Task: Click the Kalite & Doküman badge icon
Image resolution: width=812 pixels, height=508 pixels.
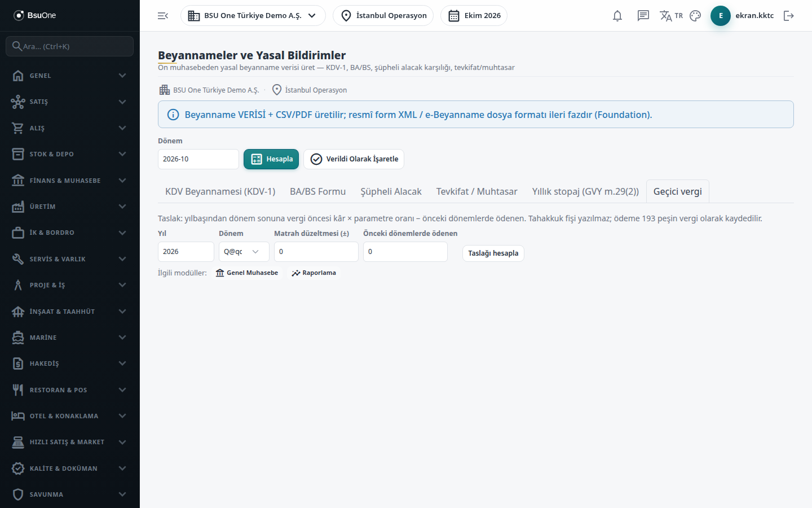Action: pyautogui.click(x=18, y=468)
